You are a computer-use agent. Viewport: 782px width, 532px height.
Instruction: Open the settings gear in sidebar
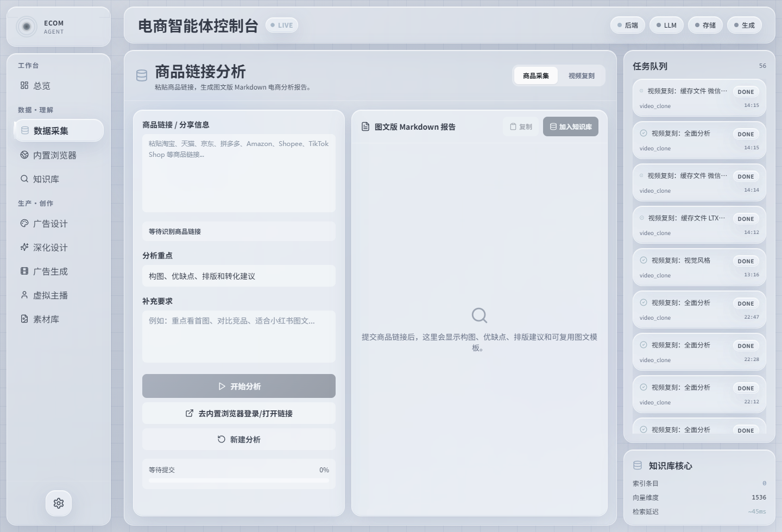tap(59, 503)
